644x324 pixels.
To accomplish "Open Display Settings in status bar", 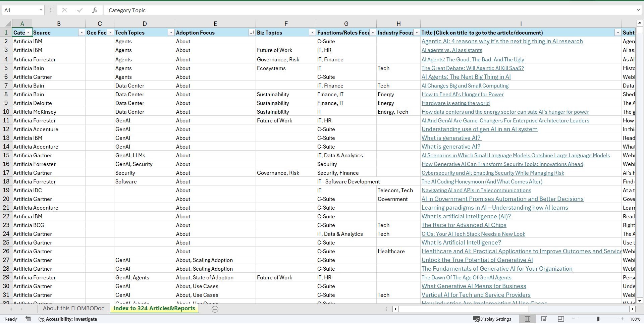I will [492, 319].
